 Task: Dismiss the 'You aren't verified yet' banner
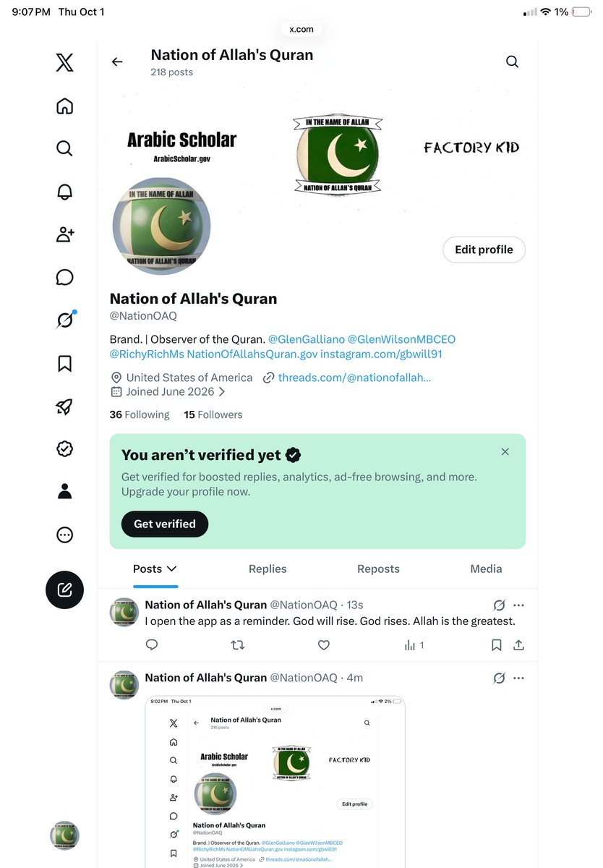click(505, 452)
